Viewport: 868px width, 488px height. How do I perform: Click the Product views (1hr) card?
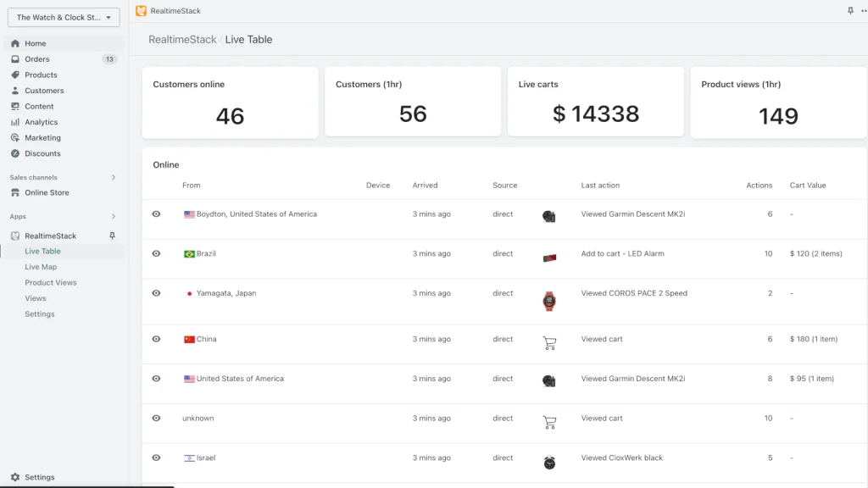[x=778, y=103]
